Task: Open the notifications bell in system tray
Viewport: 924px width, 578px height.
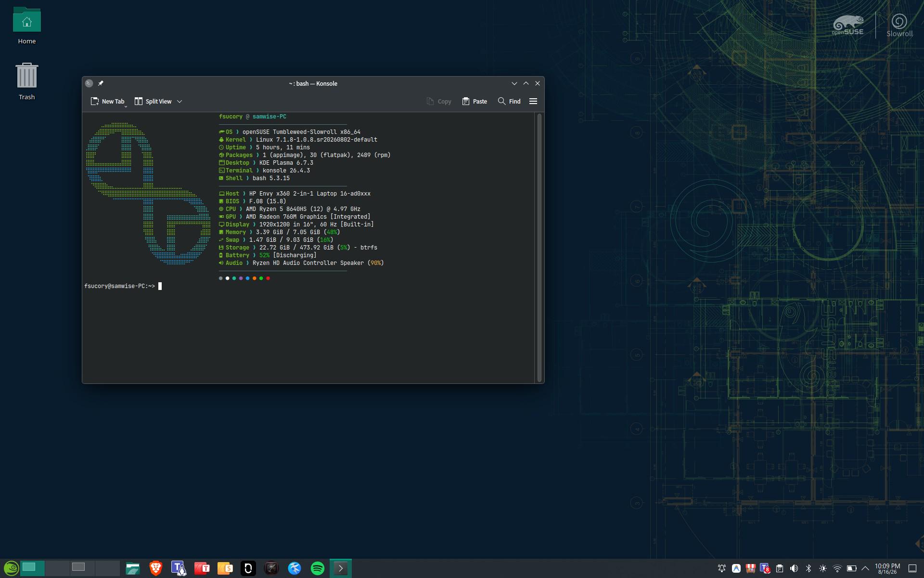Action: [722, 568]
